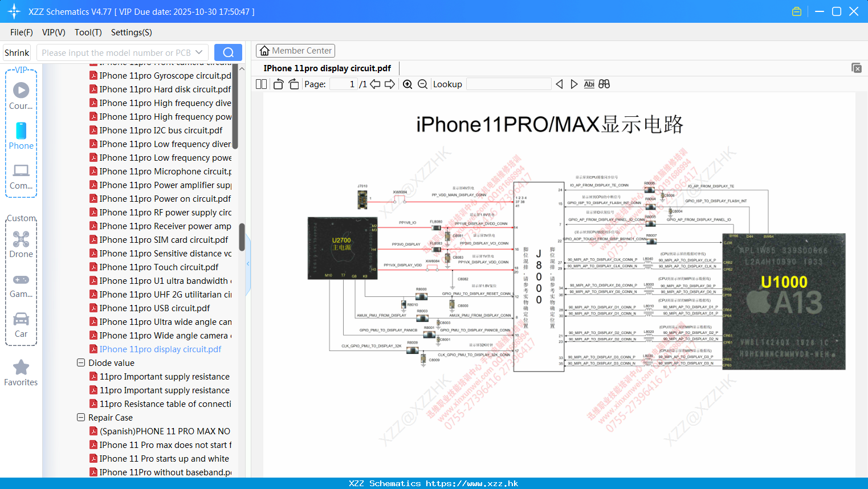Toggle the Abi whole-word match icon
The image size is (868, 489).
click(x=589, y=84)
